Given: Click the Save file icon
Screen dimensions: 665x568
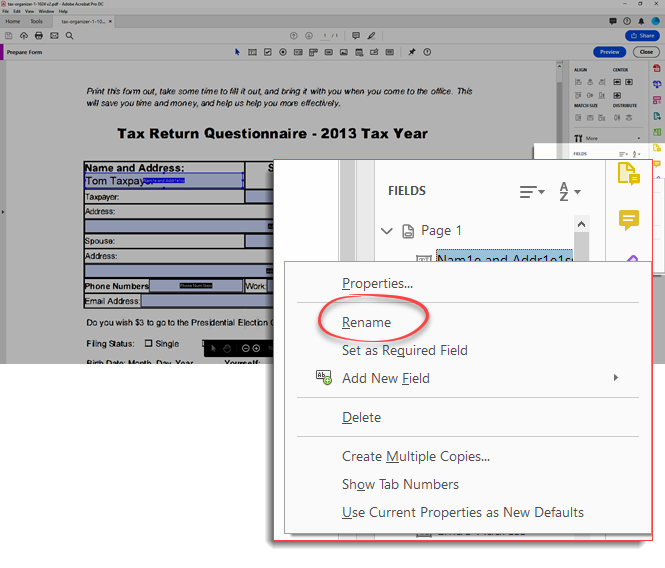Looking at the screenshot, I should [x=8, y=36].
